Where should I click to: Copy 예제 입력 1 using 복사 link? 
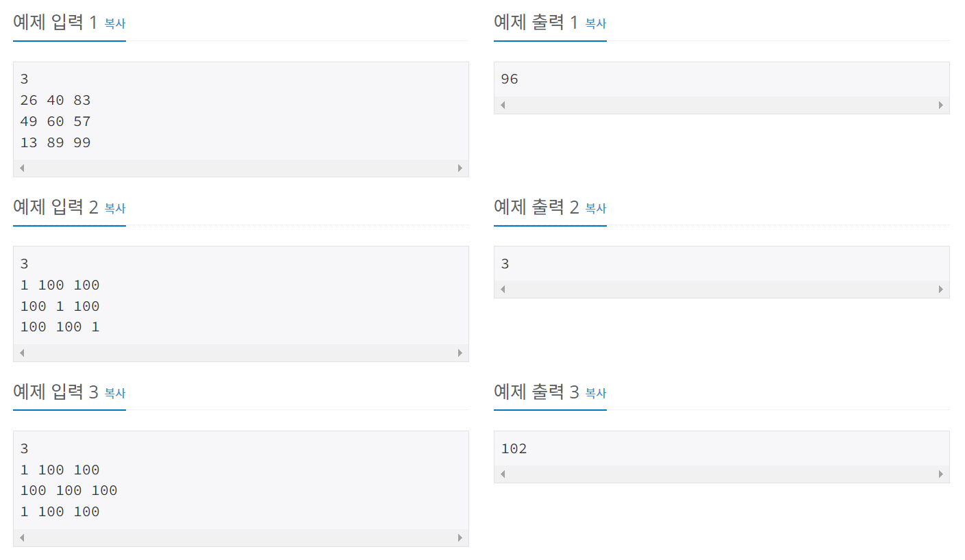pos(115,23)
